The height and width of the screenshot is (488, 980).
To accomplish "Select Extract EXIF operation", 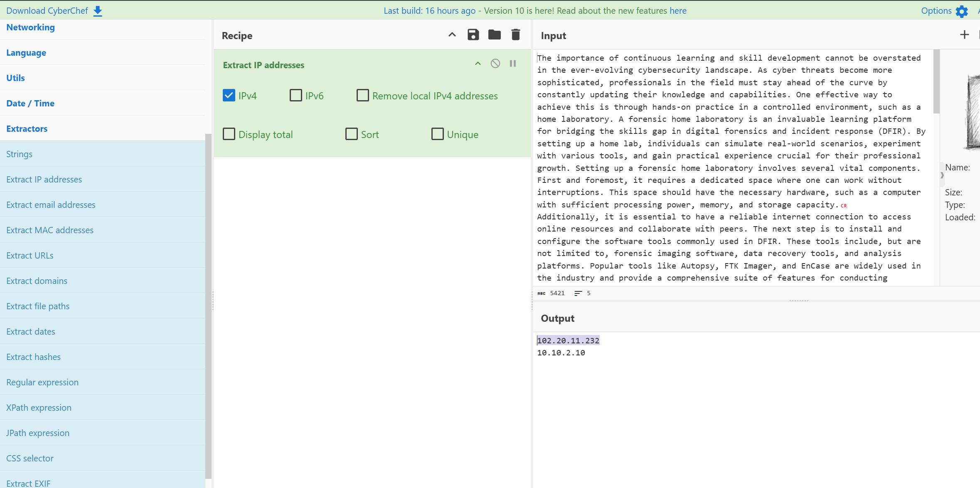I will [x=103, y=480].
